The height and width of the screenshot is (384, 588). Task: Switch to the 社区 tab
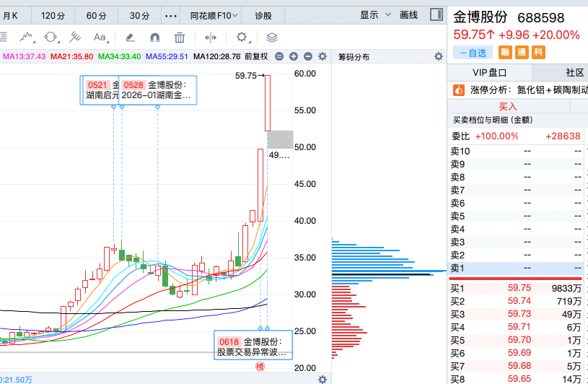point(575,72)
